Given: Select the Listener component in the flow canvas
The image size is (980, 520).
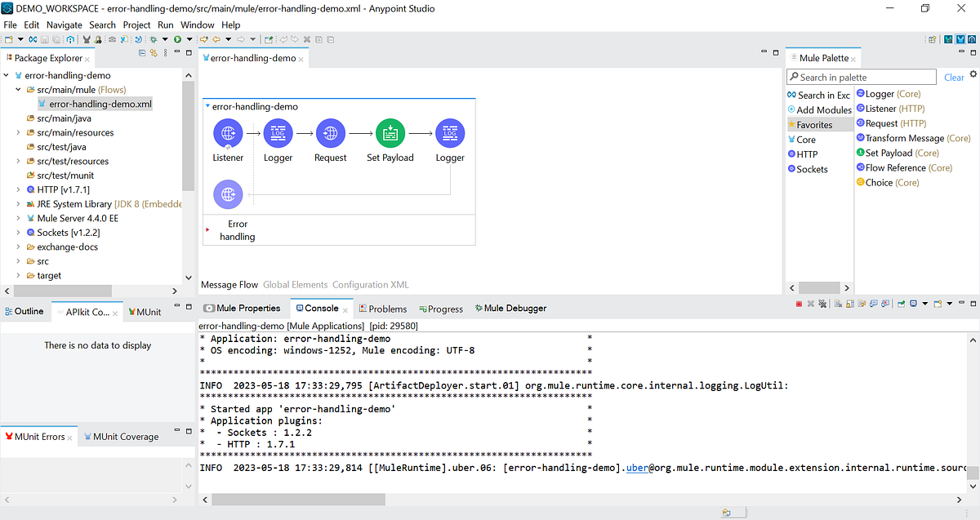Looking at the screenshot, I should coord(228,132).
